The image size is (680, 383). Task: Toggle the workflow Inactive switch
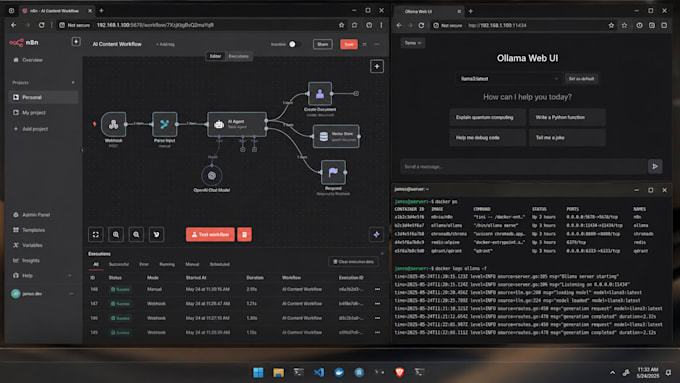294,44
